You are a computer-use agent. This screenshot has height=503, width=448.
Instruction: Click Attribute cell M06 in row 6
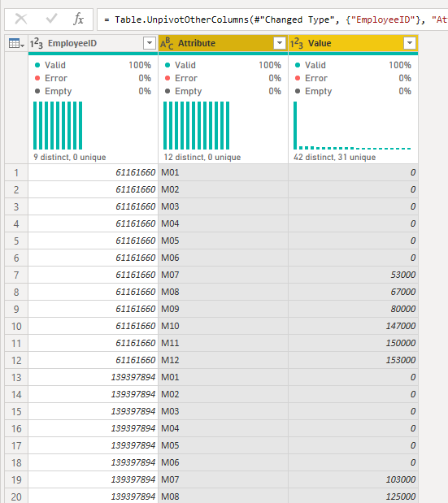pos(223,258)
